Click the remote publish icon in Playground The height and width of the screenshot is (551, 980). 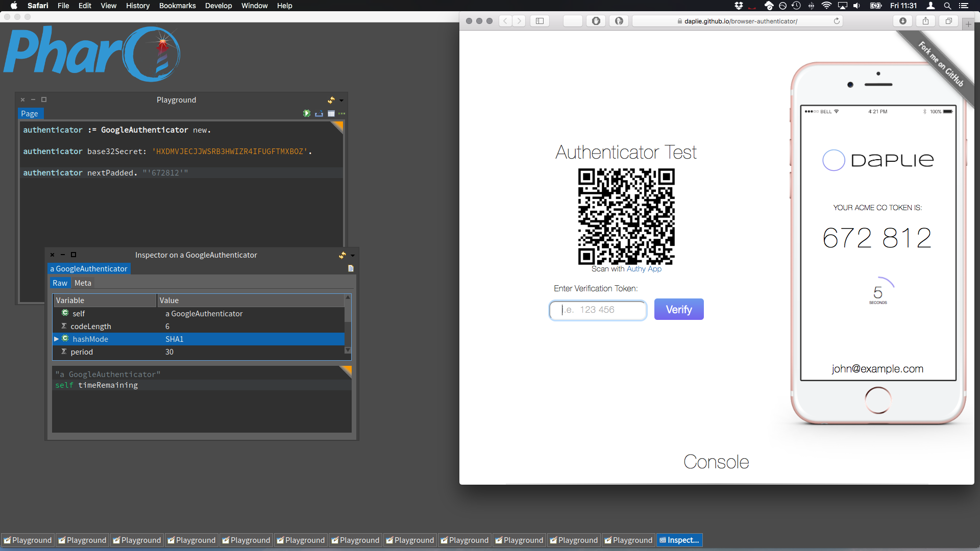click(319, 113)
